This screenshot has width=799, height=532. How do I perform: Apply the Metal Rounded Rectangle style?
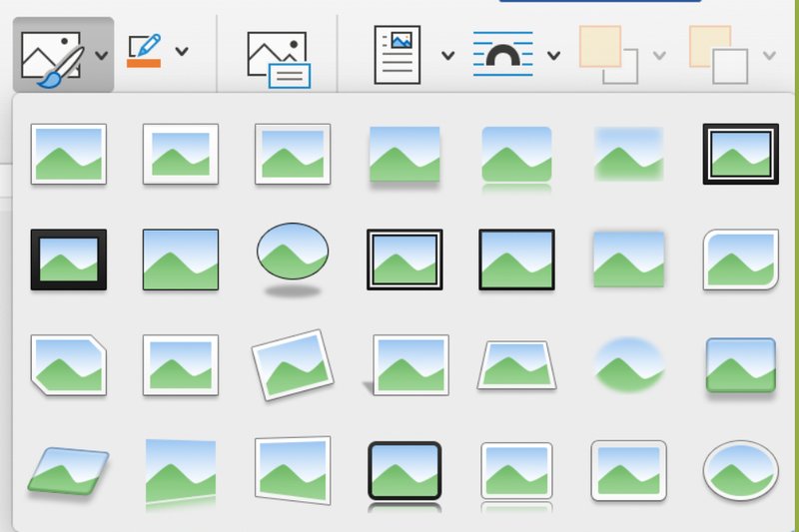click(x=629, y=471)
